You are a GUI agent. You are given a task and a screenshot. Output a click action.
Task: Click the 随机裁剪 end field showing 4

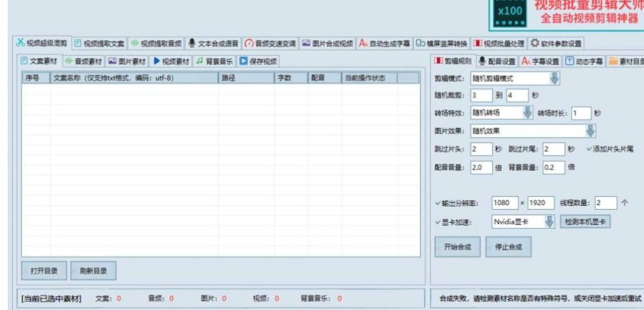pos(517,96)
